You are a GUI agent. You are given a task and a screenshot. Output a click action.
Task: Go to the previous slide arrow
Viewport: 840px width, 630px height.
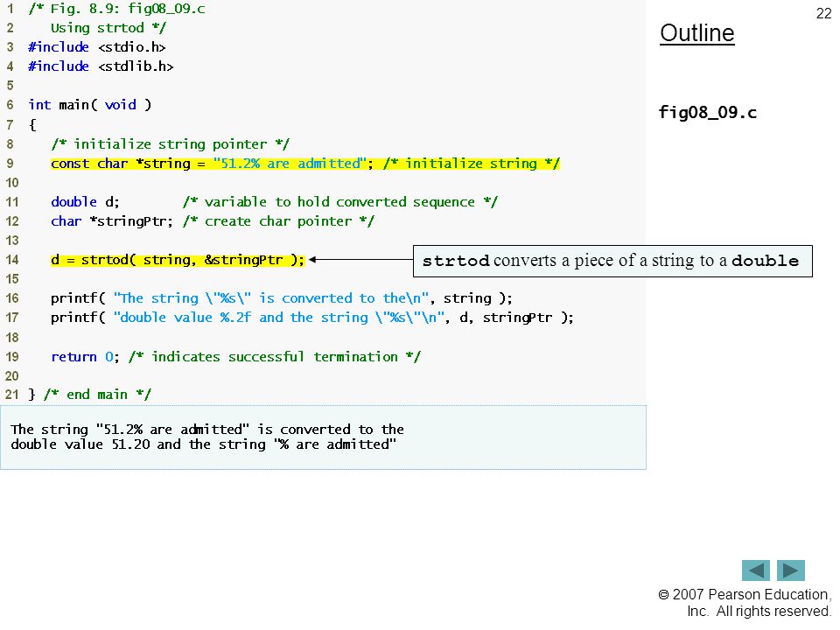[x=755, y=570]
